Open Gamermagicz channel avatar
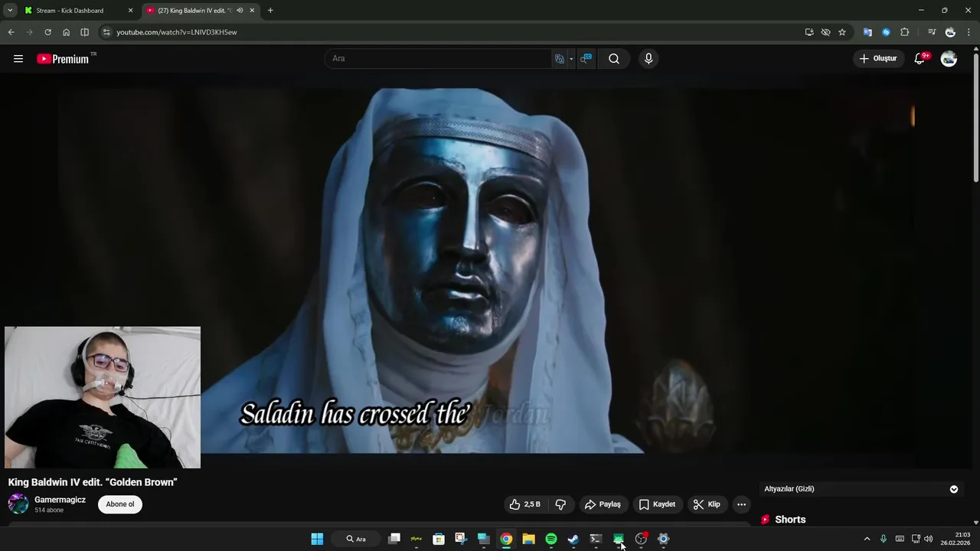The image size is (980, 551). pos(18,504)
